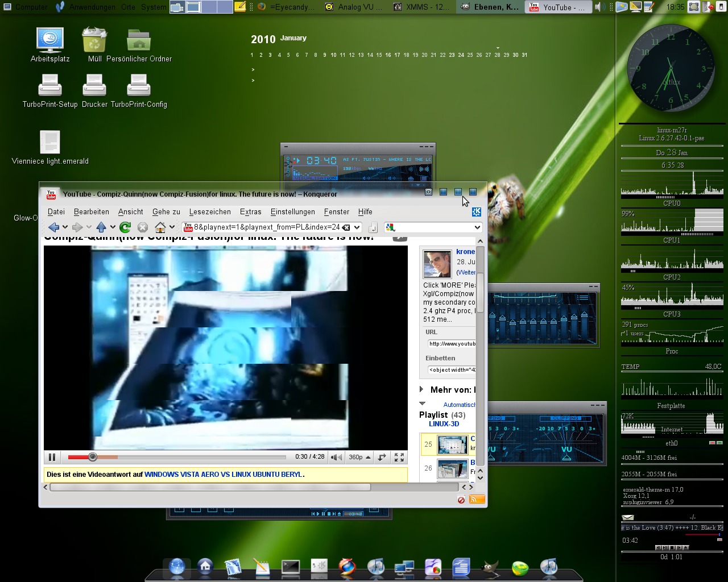Screen dimensions: 728x582
Task: Click the Konqueror up arrow button
Action: point(101,227)
